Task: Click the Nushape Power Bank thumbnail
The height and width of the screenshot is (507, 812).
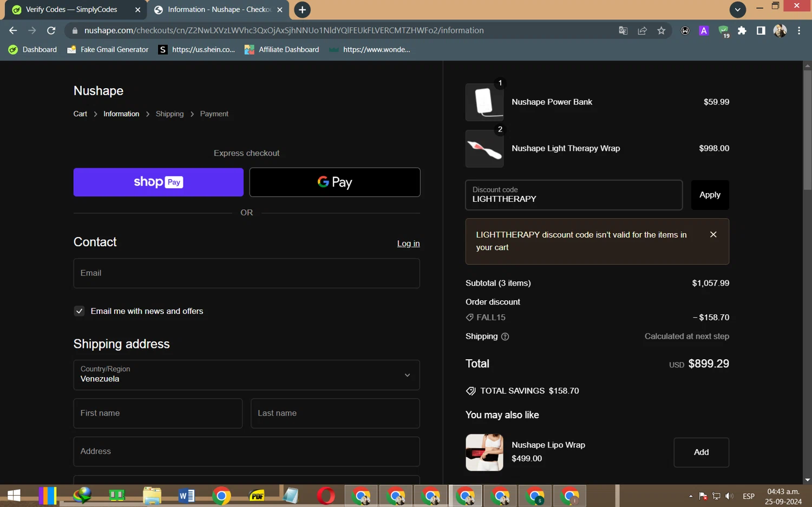Action: [484, 102]
